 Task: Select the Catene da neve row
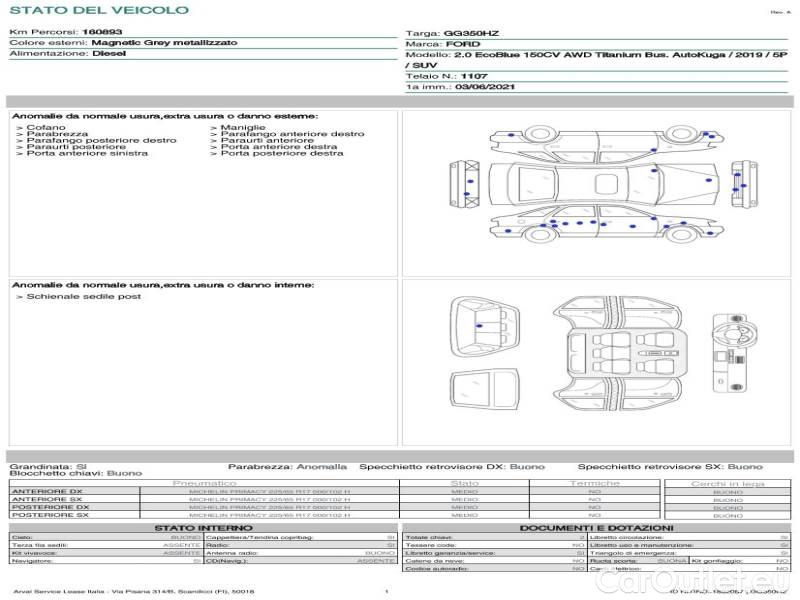(x=494, y=561)
